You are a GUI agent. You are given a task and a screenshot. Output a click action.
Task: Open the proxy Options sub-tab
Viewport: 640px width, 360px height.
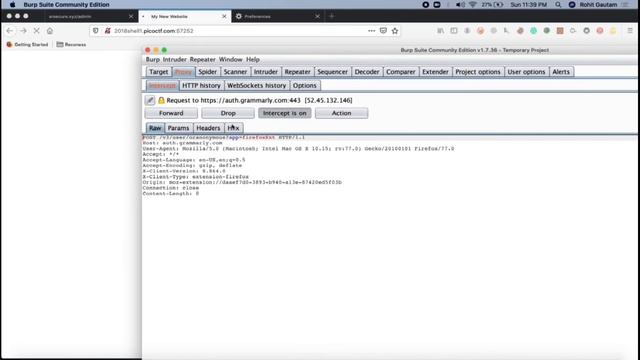(x=304, y=86)
